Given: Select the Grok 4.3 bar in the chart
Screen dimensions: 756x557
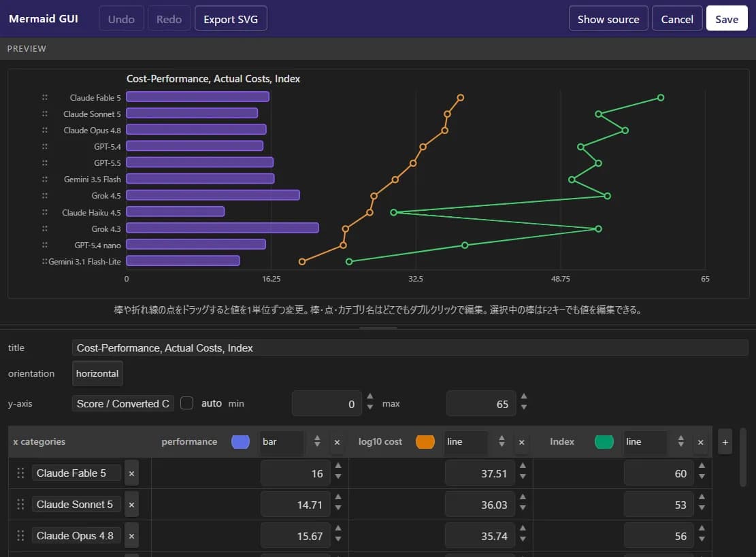Looking at the screenshot, I should pyautogui.click(x=223, y=228).
